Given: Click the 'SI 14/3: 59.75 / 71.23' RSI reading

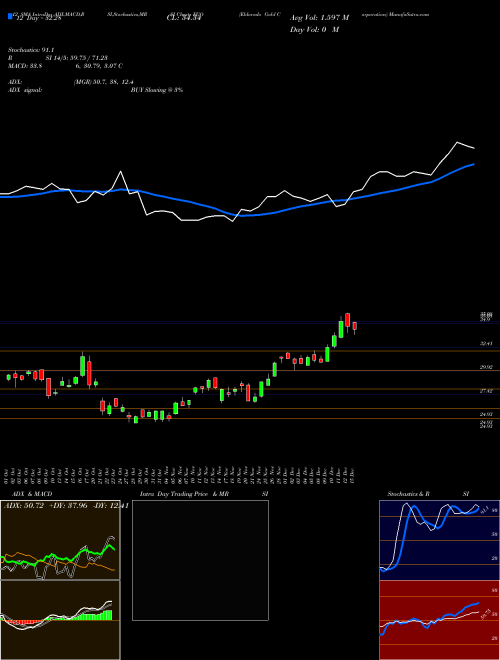Looking at the screenshot, I should click(77, 58).
